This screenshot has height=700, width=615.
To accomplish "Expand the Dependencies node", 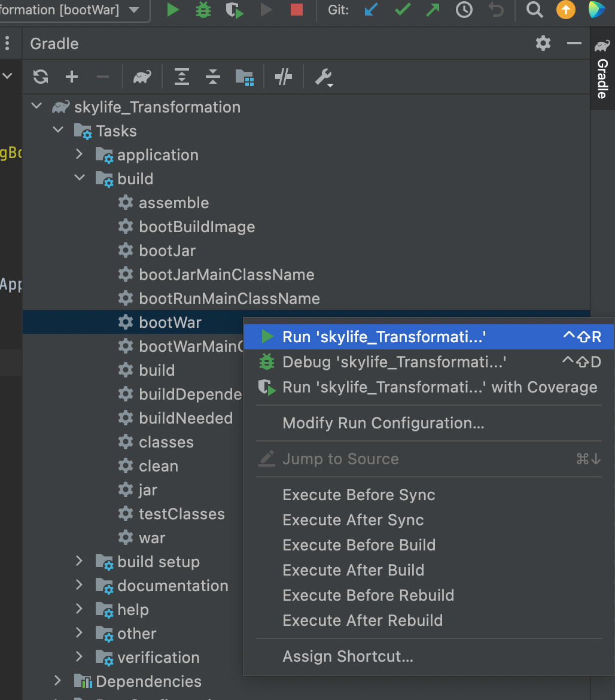I will tap(57, 680).
